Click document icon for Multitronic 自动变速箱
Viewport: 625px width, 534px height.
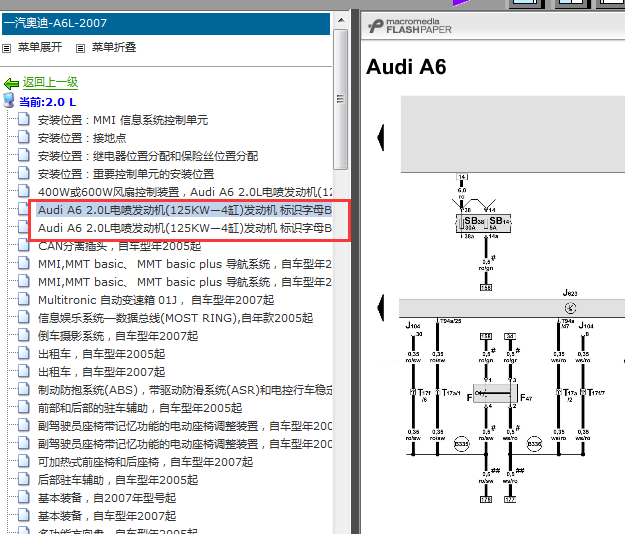pyautogui.click(x=24, y=299)
